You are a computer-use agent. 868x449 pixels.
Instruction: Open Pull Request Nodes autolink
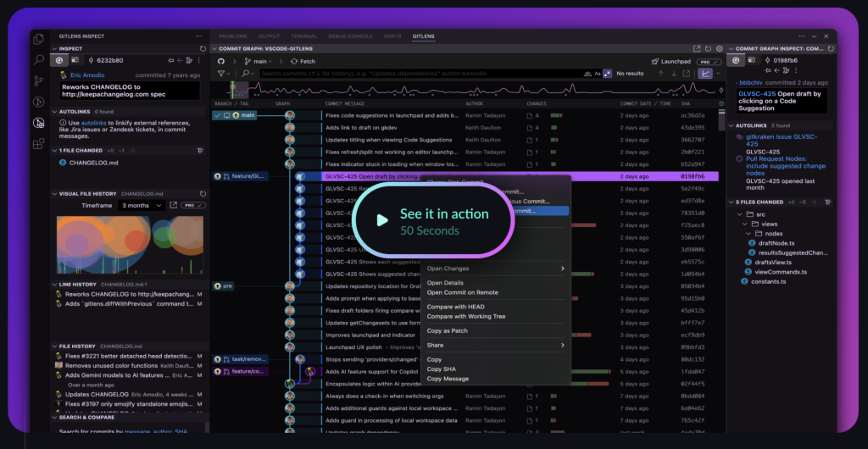pyautogui.click(x=785, y=166)
